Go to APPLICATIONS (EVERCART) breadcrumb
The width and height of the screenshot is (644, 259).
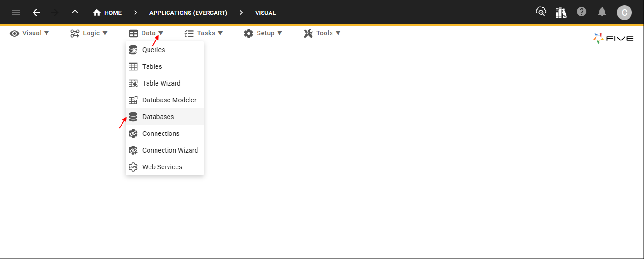(x=188, y=13)
